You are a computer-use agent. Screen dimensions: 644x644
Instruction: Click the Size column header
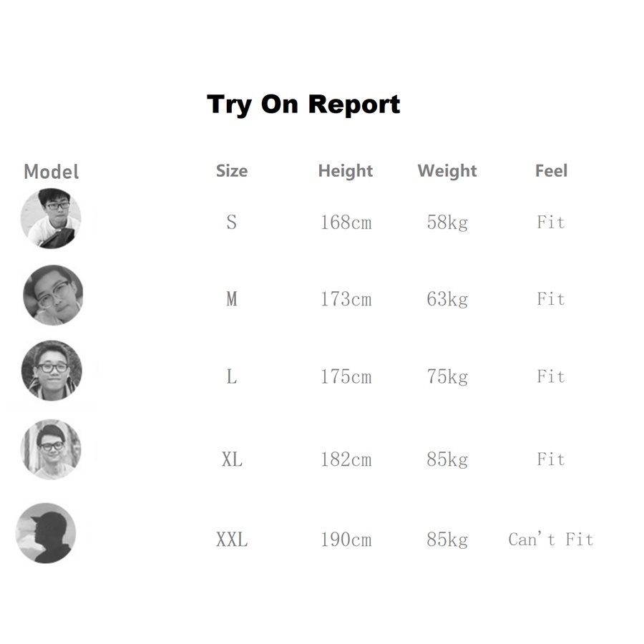pyautogui.click(x=232, y=171)
